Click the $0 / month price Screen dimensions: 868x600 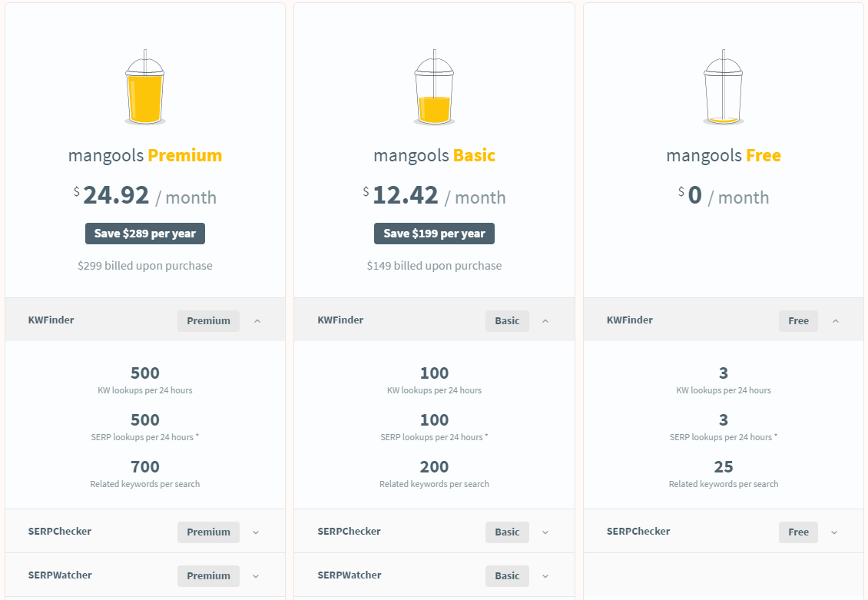724,195
